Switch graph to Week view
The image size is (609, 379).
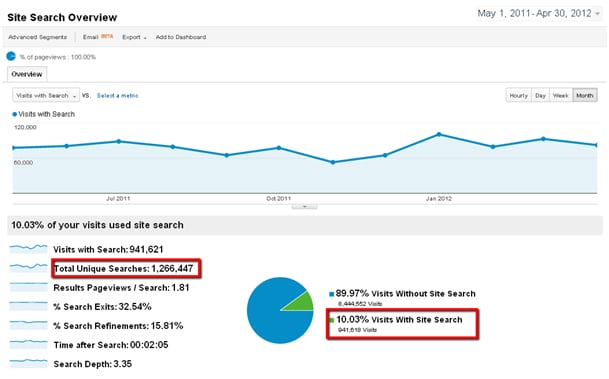[x=560, y=95]
